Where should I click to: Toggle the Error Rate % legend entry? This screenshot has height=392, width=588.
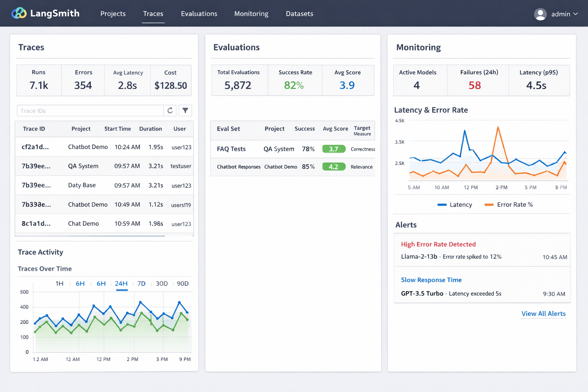tap(508, 205)
